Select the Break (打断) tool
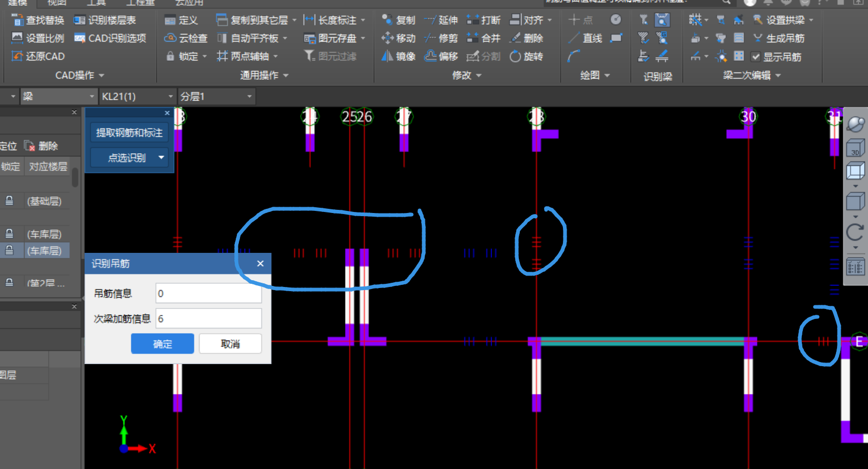This screenshot has width=868, height=469. click(484, 20)
